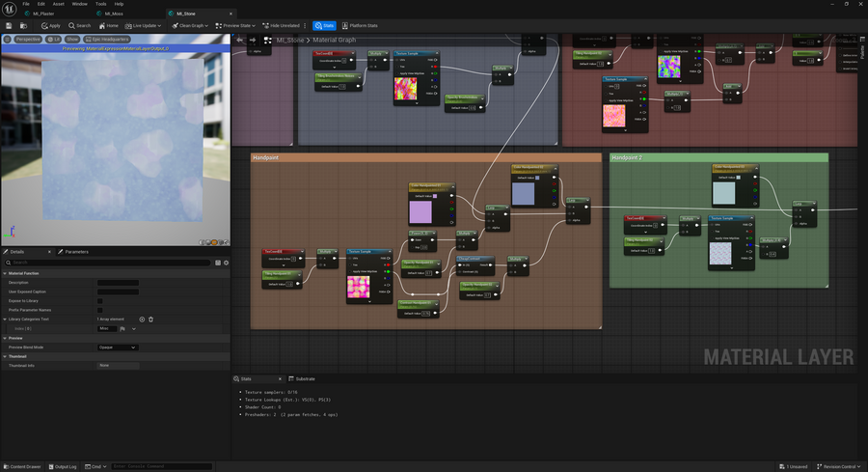Viewport: 868px width, 472px height.
Task: Collapse the Material Function section
Action: point(5,273)
